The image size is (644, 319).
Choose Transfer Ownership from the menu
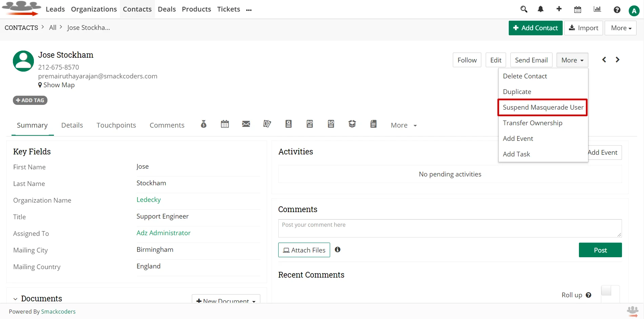tap(532, 123)
